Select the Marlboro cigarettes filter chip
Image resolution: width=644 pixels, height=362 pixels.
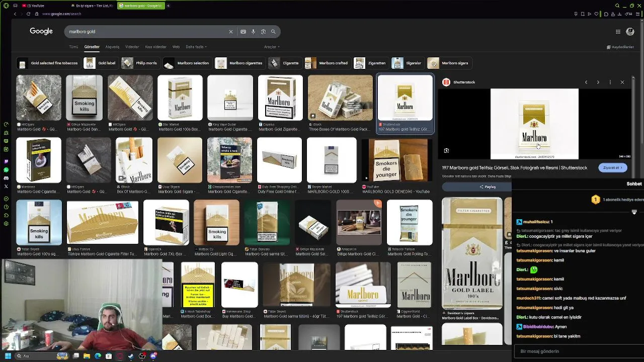239,63
